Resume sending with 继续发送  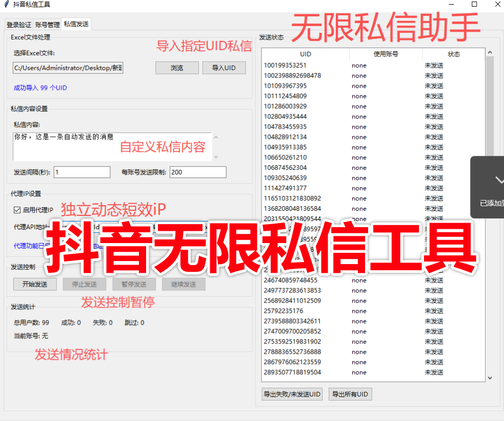(x=183, y=284)
